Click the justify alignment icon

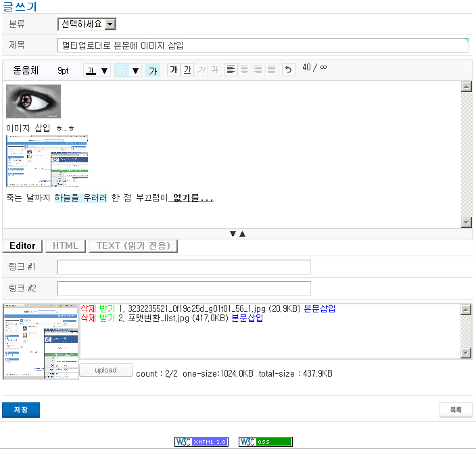coord(271,70)
